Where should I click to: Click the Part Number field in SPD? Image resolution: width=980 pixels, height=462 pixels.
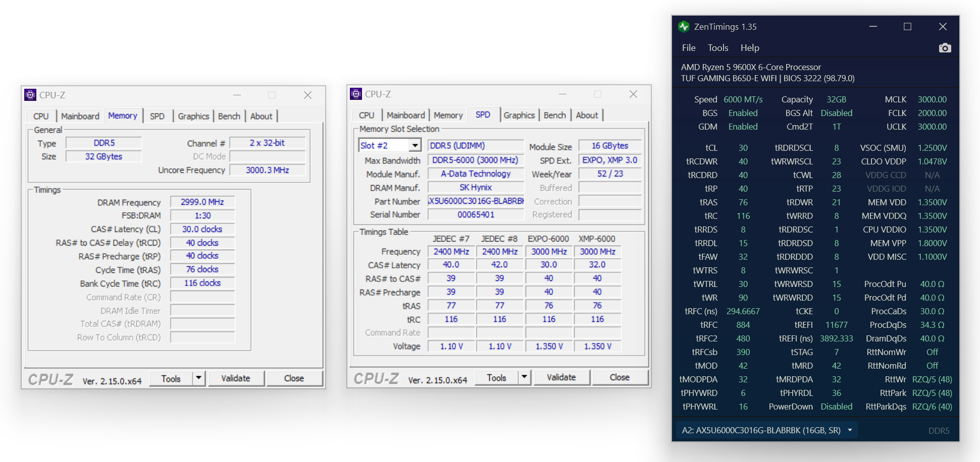pos(476,201)
